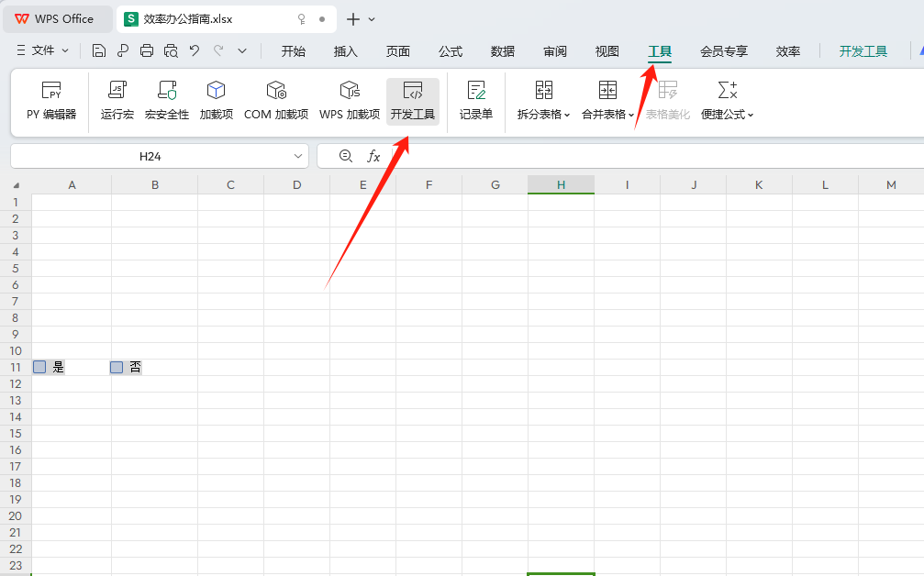
Task: Select column A header
Action: [x=72, y=185]
